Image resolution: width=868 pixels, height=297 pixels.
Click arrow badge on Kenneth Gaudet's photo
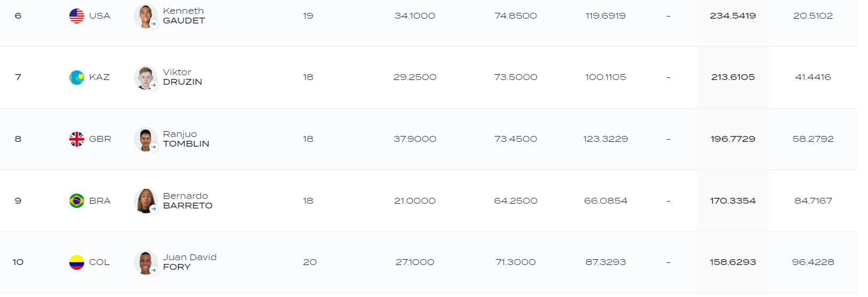click(x=154, y=24)
